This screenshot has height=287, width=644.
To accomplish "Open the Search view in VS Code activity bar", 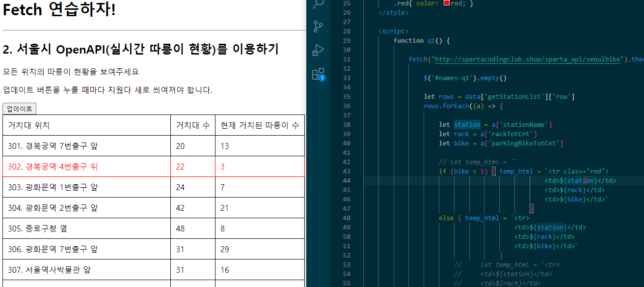I will pos(318,3).
